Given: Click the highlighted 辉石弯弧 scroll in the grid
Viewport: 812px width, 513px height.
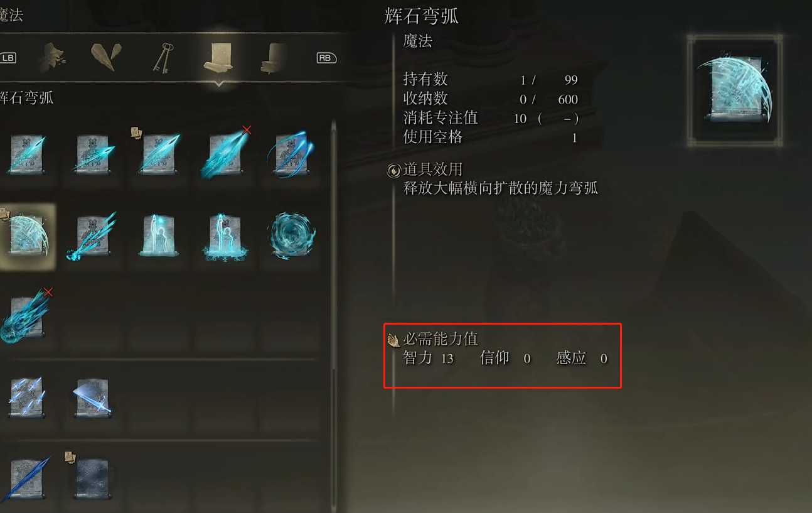Looking at the screenshot, I should point(27,236).
